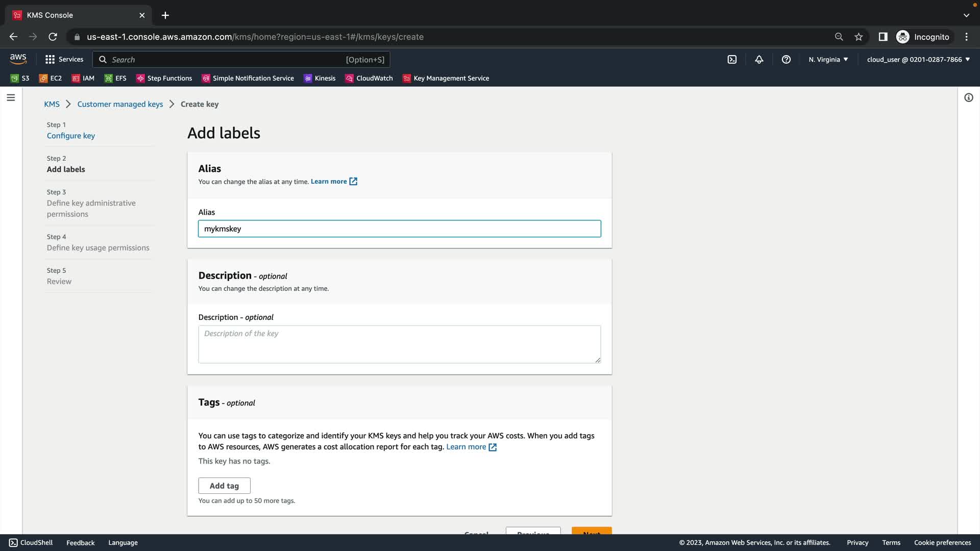Click the Add tag button
Viewport: 980px width, 551px height.
[224, 486]
